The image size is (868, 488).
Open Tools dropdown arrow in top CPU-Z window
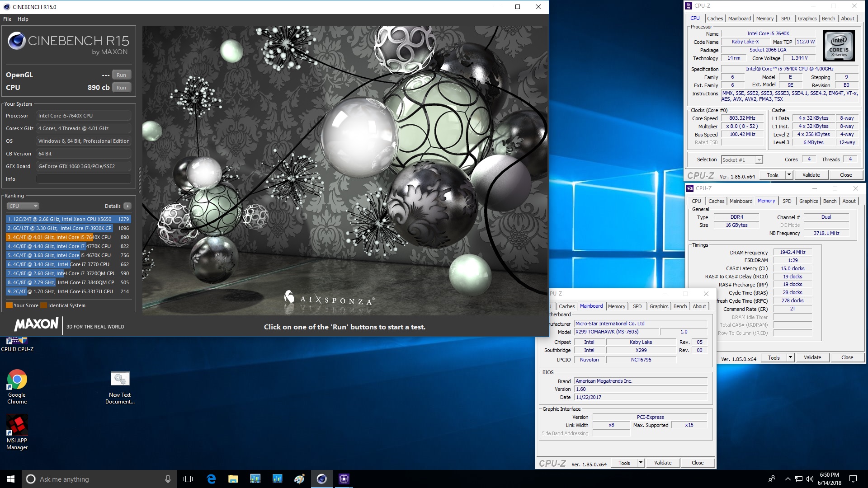coord(789,175)
